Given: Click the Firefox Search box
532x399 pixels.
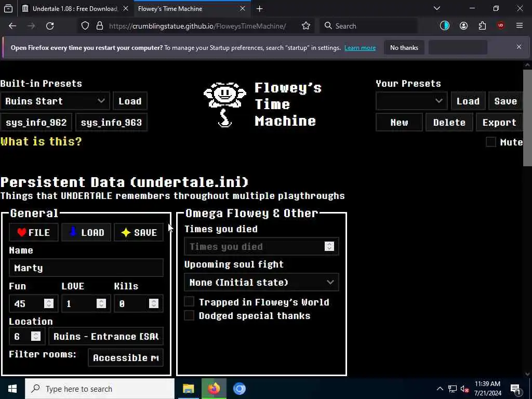Looking at the screenshot, I should tap(368, 26).
